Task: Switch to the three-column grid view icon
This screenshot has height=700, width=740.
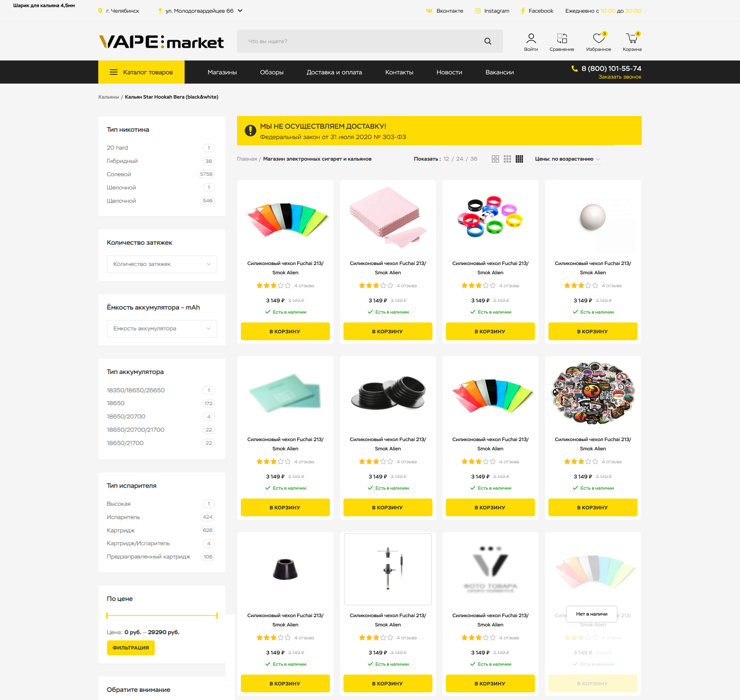Action: click(507, 159)
